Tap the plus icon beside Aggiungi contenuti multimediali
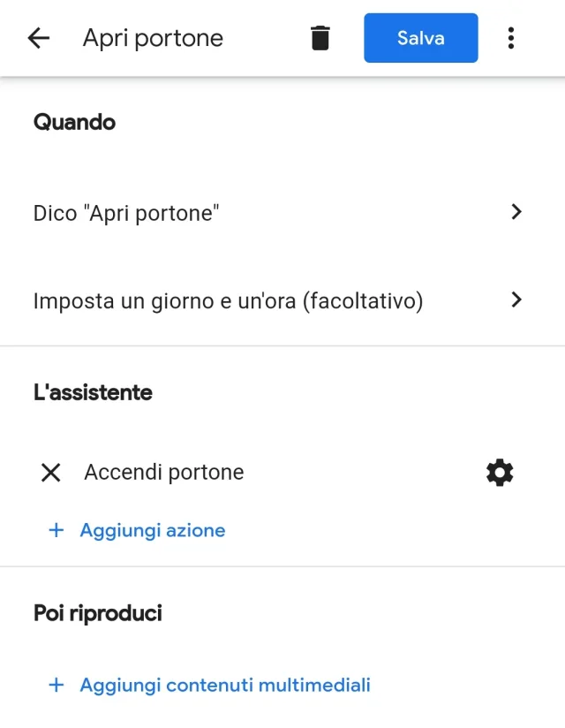The height and width of the screenshot is (728, 565). [55, 685]
